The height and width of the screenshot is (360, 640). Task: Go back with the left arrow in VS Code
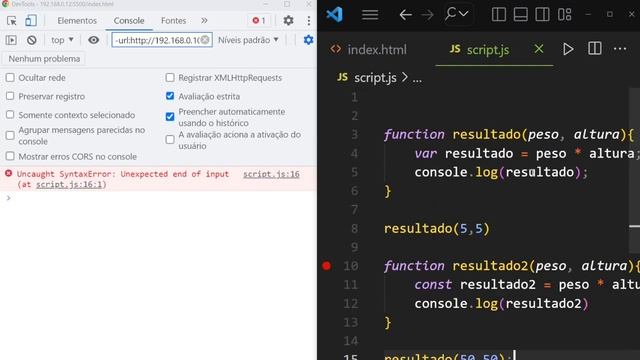(405, 15)
